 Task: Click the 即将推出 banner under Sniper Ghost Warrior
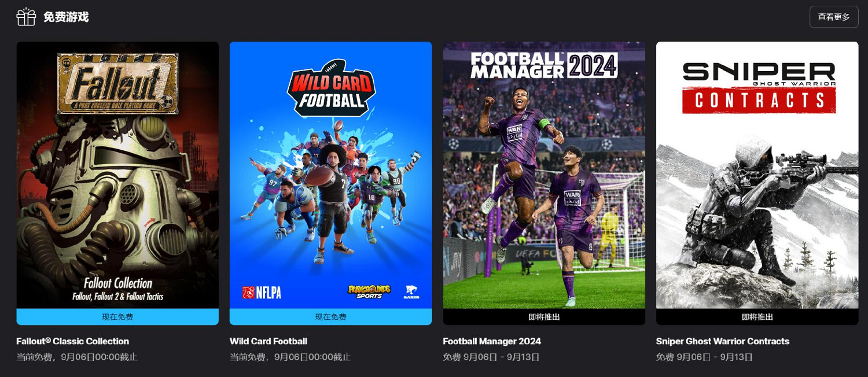pyautogui.click(x=757, y=317)
